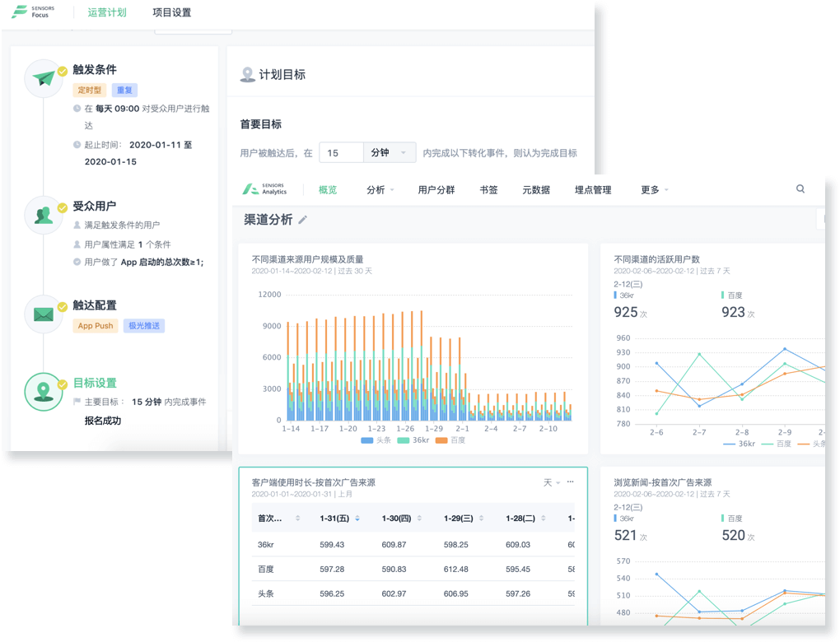Click the pencil edit icon beside 渠道分析

coord(303,220)
